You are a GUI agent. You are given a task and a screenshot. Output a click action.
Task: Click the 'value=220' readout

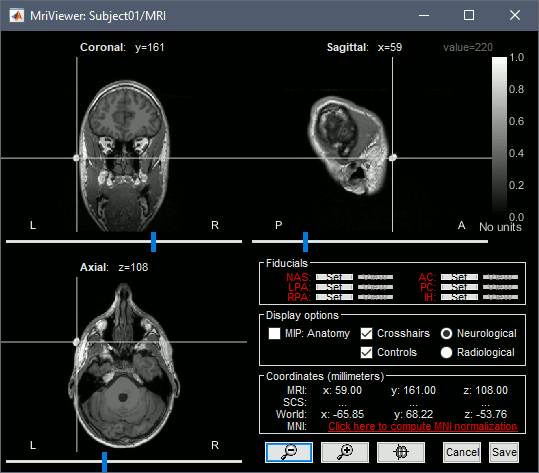[468, 47]
